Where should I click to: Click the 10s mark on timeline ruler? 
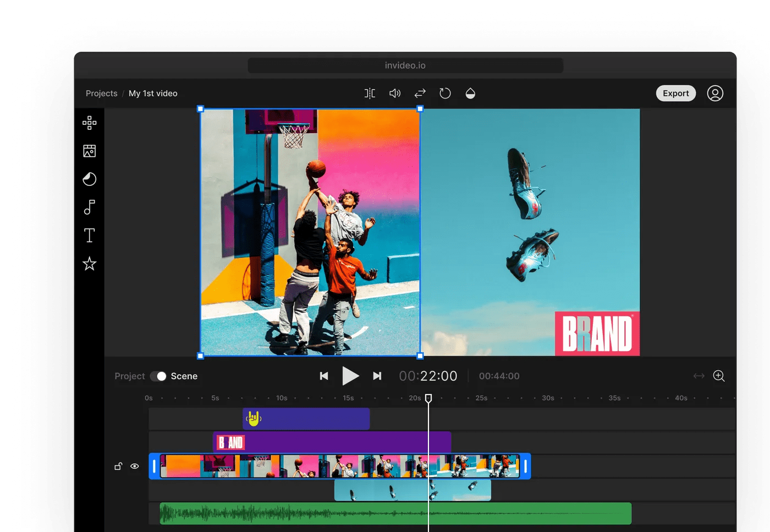(x=282, y=398)
